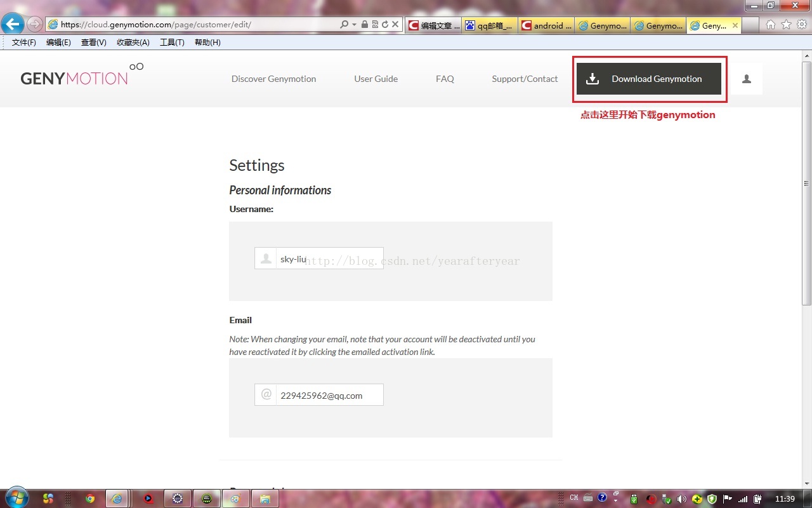Viewport: 812px width, 508px height.
Task: Open browser Tools gear icon
Action: 802,25
